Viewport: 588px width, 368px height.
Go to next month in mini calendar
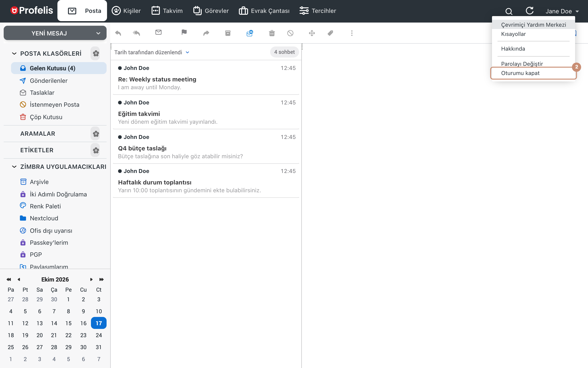[x=91, y=279]
